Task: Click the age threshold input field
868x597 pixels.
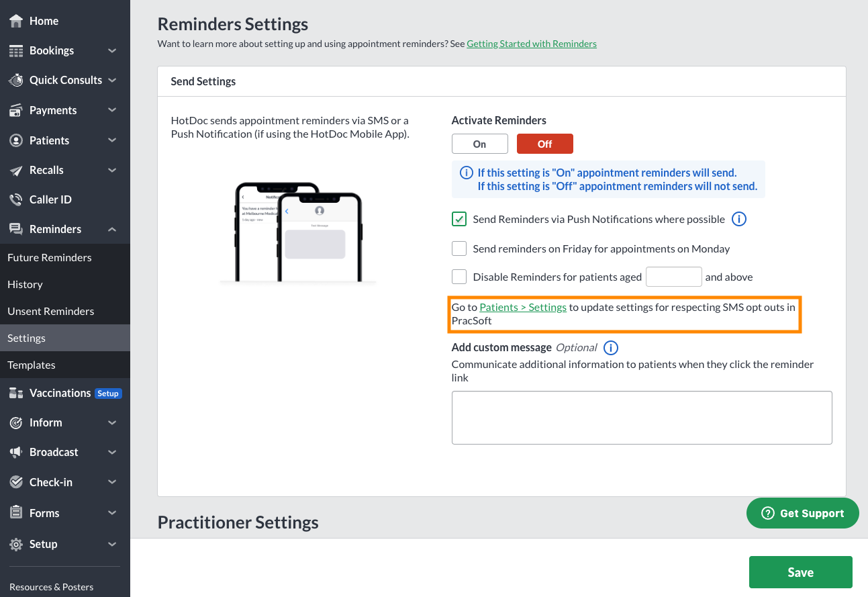Action: coord(673,276)
